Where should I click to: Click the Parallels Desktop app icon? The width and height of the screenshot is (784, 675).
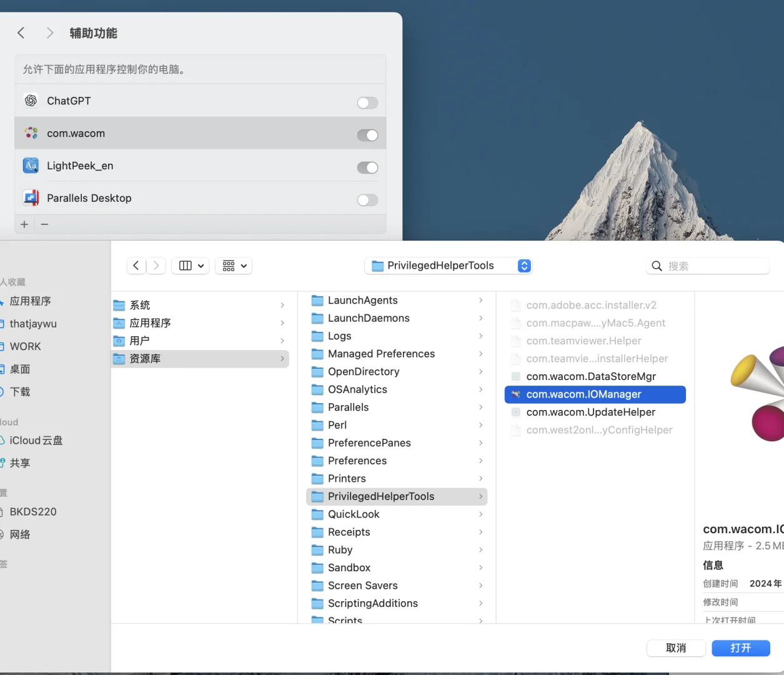pyautogui.click(x=31, y=197)
